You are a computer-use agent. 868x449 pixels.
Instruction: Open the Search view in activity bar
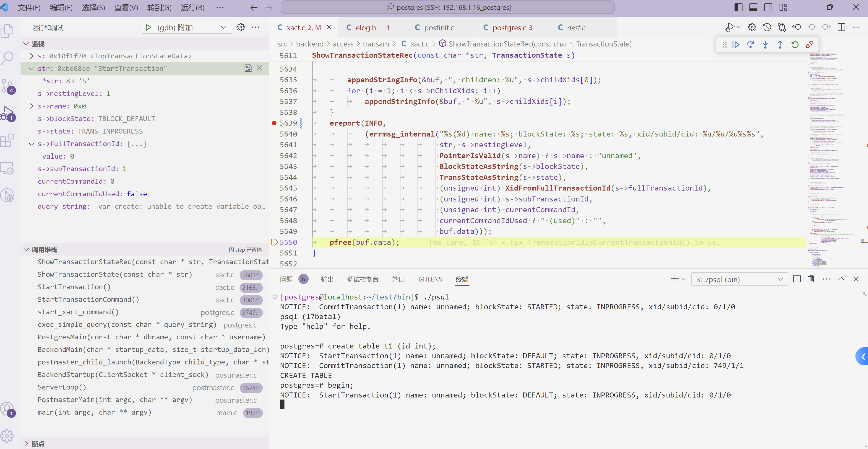pyautogui.click(x=7, y=58)
